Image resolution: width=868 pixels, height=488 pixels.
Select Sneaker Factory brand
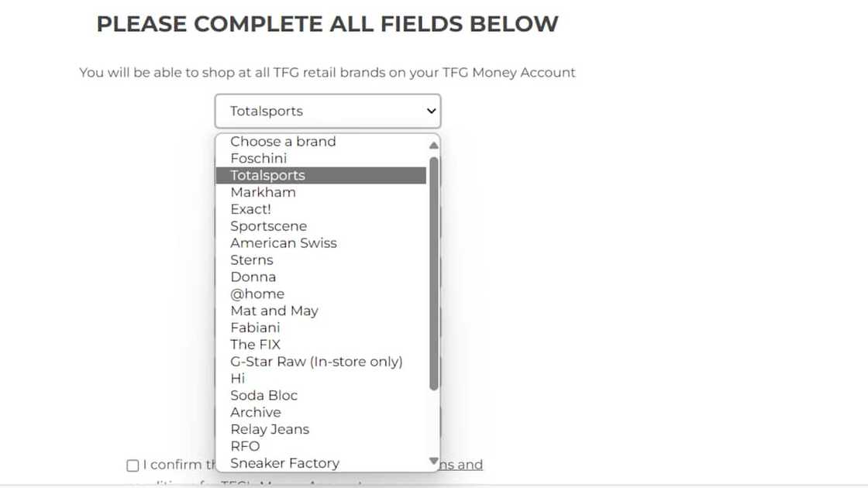[284, 463]
